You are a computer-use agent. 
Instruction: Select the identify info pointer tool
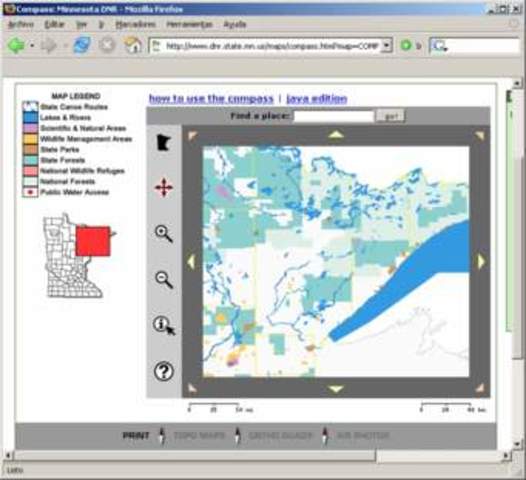tap(164, 325)
